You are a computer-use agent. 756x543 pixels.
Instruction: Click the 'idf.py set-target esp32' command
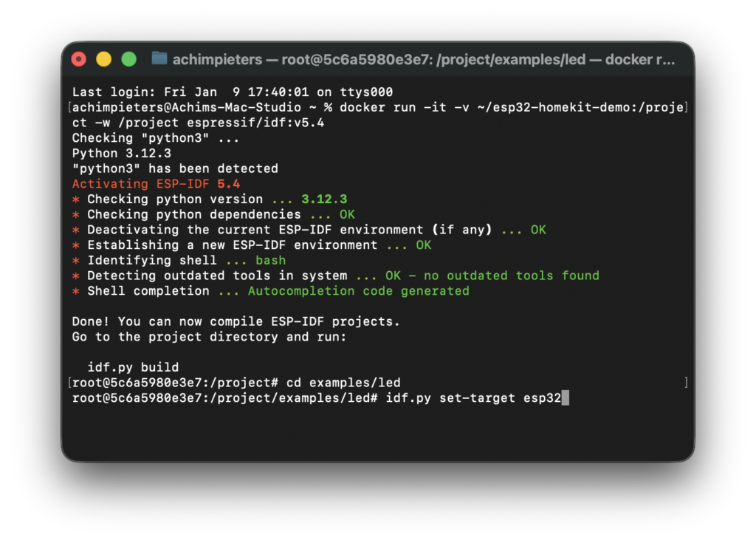point(473,398)
